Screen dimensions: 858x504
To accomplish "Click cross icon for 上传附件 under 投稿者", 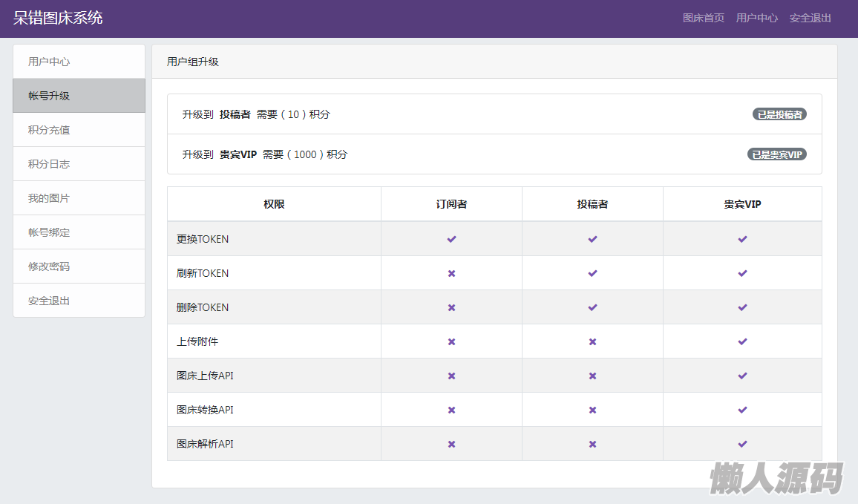I will (592, 341).
